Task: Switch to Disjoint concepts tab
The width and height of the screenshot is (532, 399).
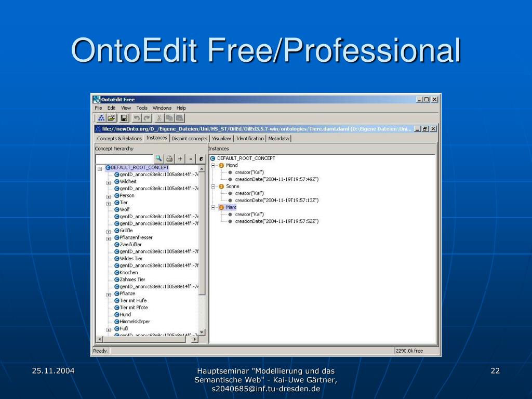Action: coord(189,138)
